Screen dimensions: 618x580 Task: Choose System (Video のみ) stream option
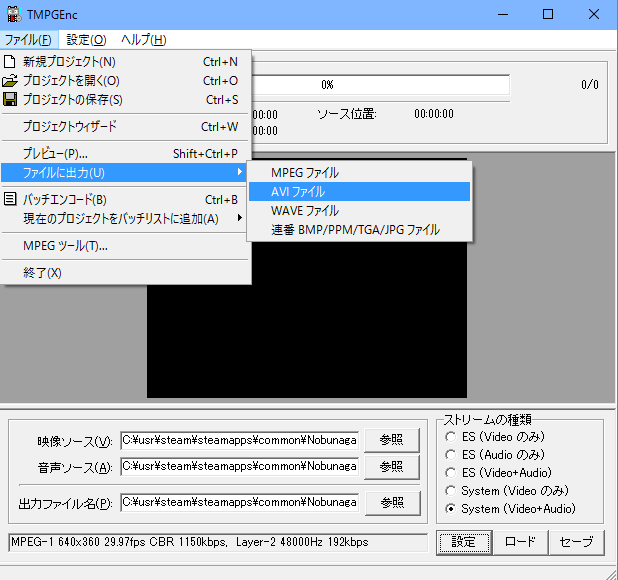point(451,491)
